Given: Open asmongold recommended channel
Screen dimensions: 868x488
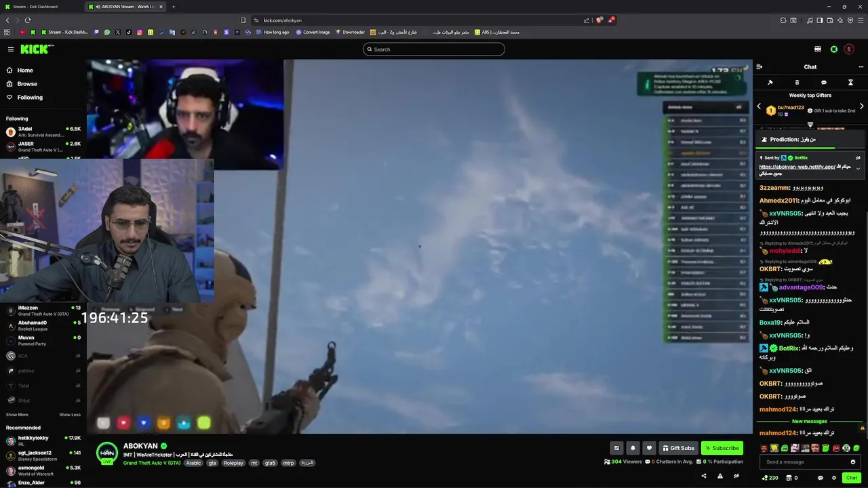Looking at the screenshot, I should click(43, 470).
